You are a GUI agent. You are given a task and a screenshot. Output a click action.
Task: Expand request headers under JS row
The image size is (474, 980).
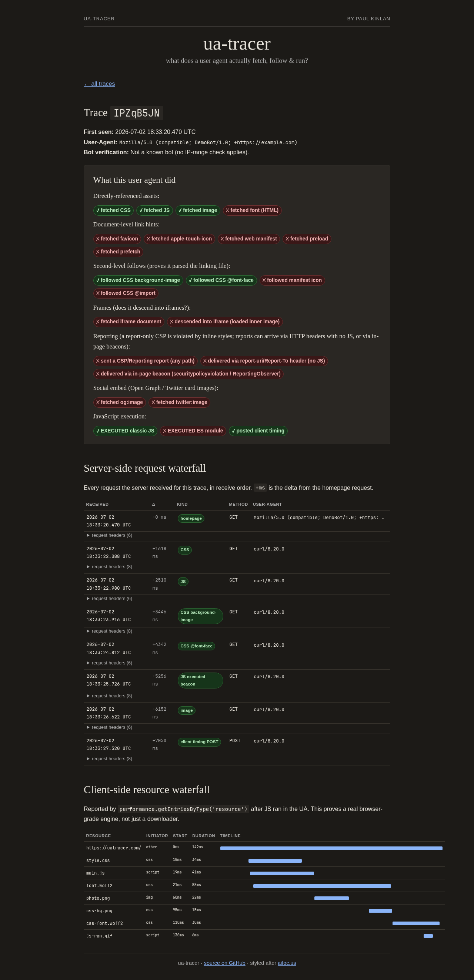[x=109, y=599]
